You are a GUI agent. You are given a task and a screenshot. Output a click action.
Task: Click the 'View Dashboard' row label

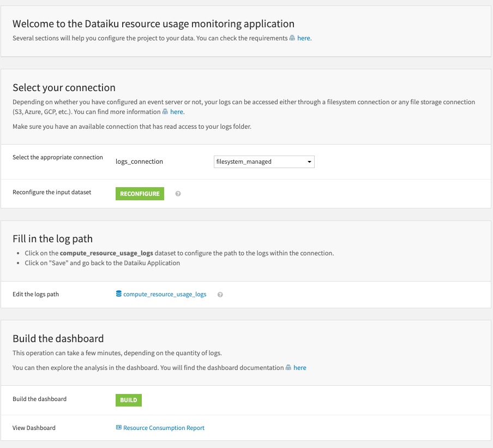coord(34,428)
